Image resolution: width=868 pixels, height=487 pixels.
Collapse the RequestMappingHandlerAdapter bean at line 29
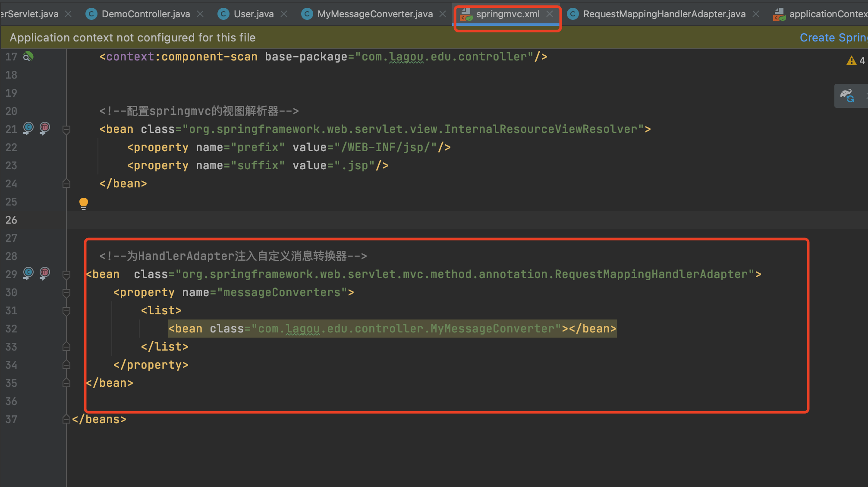pyautogui.click(x=66, y=275)
